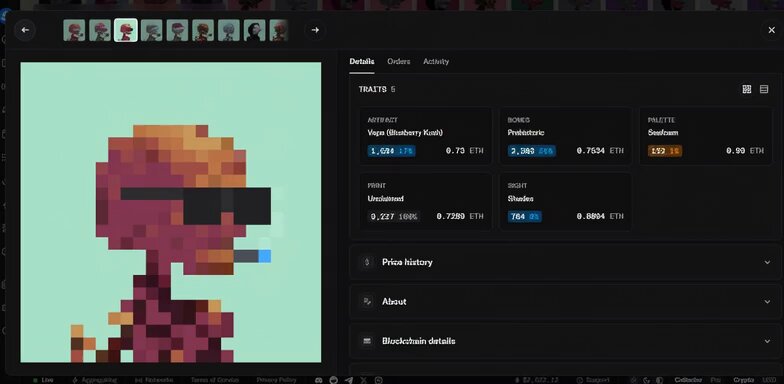Select the Palette Seafoam trait card
This screenshot has height=384, width=784.
pyautogui.click(x=706, y=136)
